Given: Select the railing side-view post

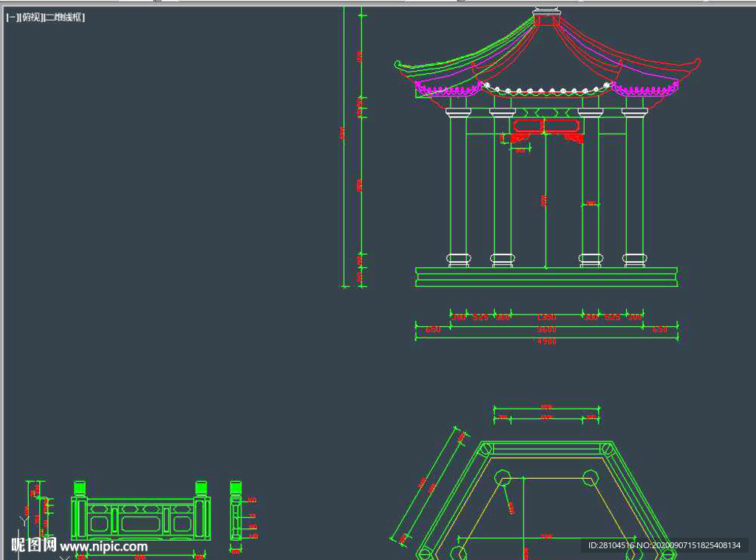Looking at the screenshot, I should click(x=236, y=516).
